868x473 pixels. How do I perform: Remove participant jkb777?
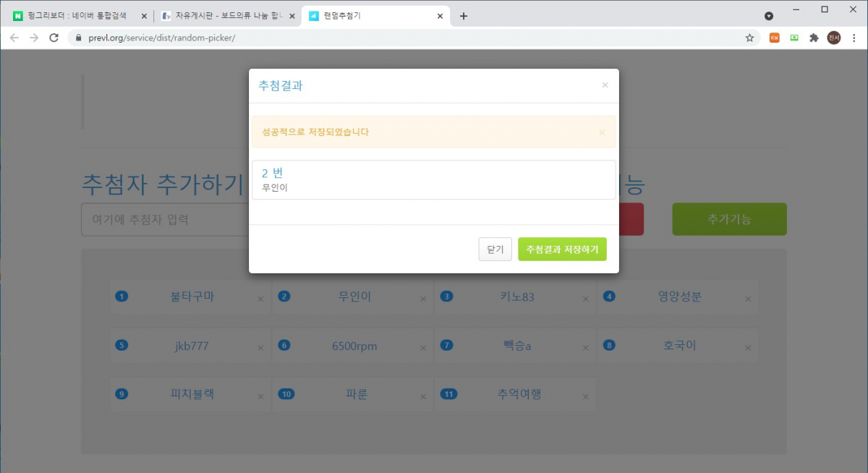pos(260,348)
